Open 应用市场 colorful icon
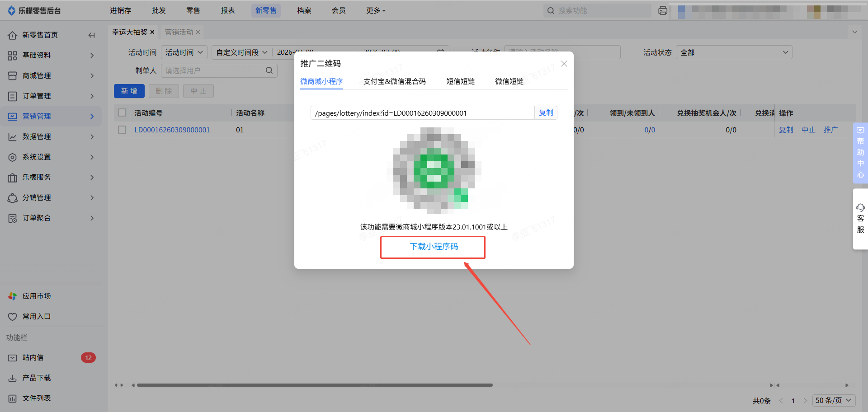The image size is (868, 412). (13, 296)
